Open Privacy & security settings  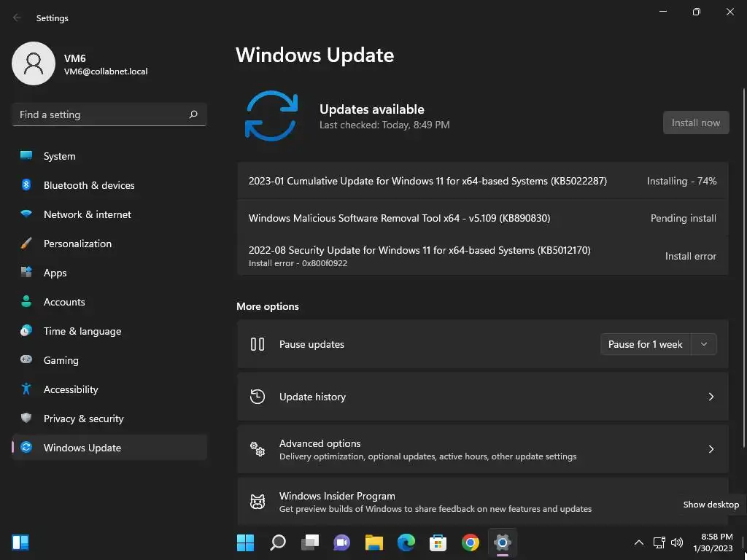pyautogui.click(x=109, y=418)
